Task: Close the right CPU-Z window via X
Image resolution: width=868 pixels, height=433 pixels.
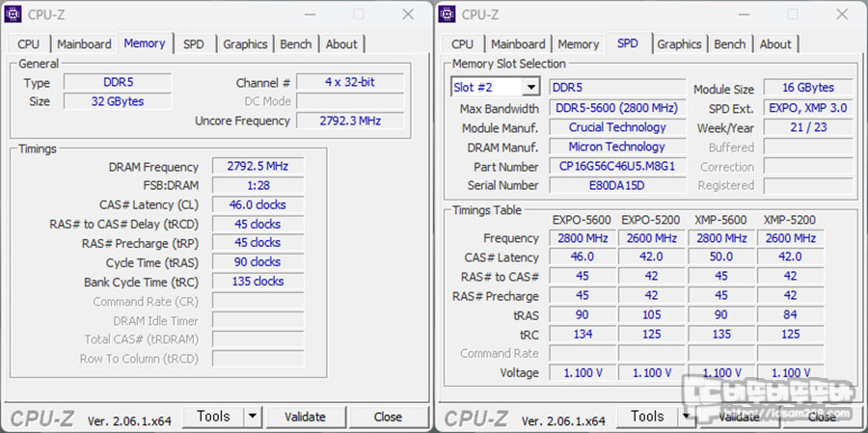Action: 842,14
